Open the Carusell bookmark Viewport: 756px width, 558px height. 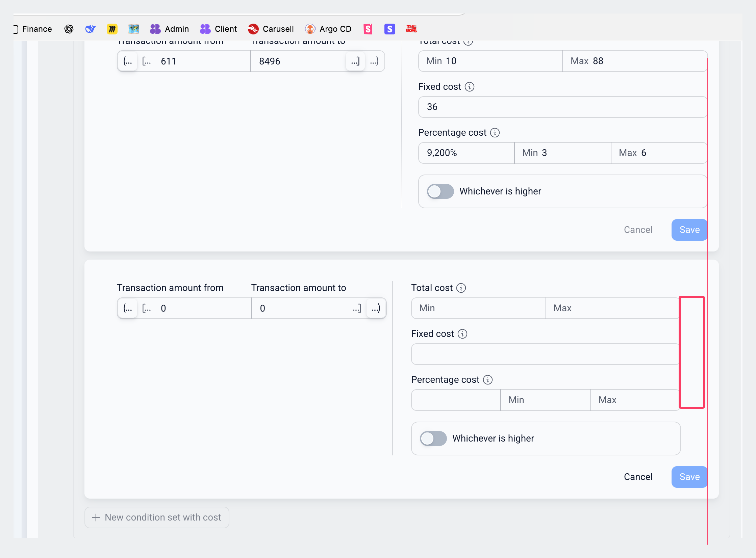(271, 29)
